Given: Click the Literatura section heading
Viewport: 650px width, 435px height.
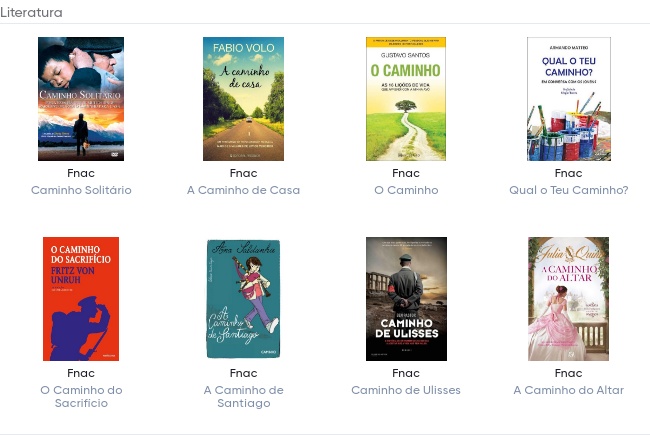Looking at the screenshot, I should tap(32, 12).
